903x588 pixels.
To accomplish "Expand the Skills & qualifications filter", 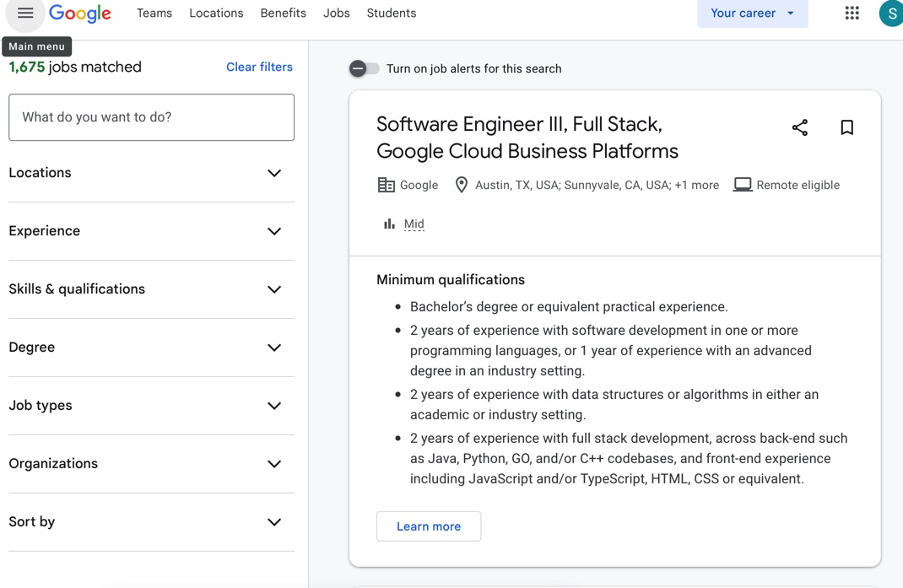I will 151,289.
